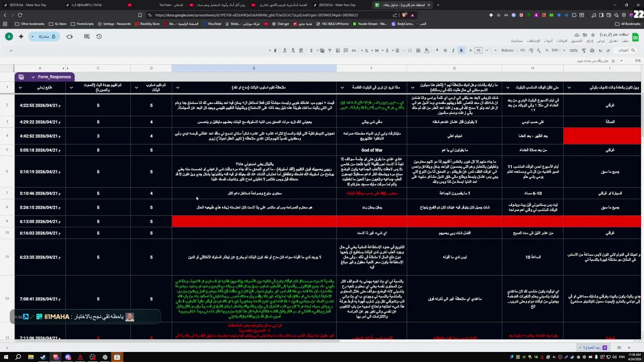
Task: Open the Insert (إدراج) menu
Action: tap(589, 41)
